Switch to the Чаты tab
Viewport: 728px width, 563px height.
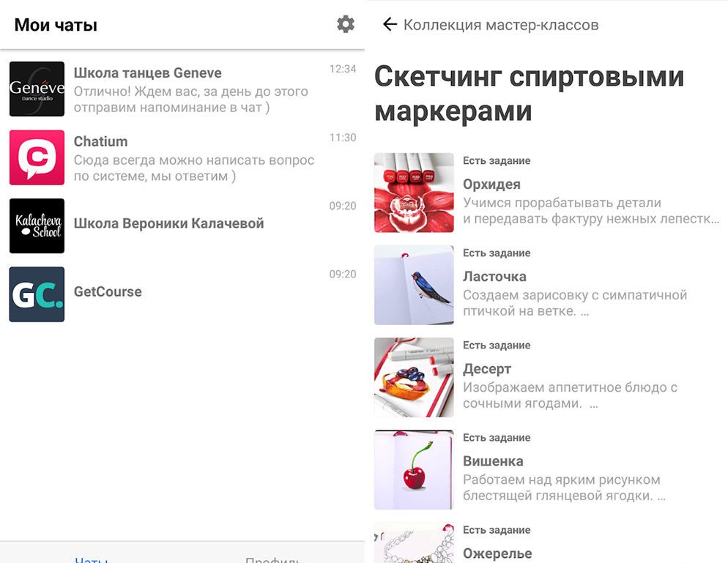92,559
